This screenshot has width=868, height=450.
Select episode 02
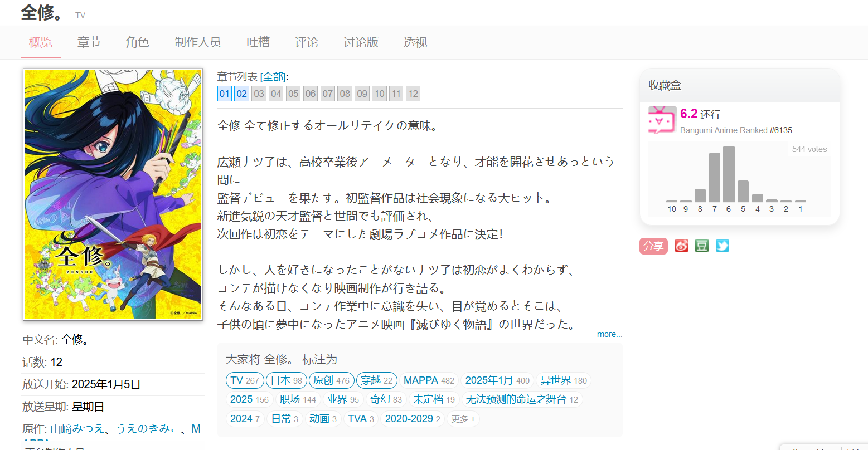[242, 94]
